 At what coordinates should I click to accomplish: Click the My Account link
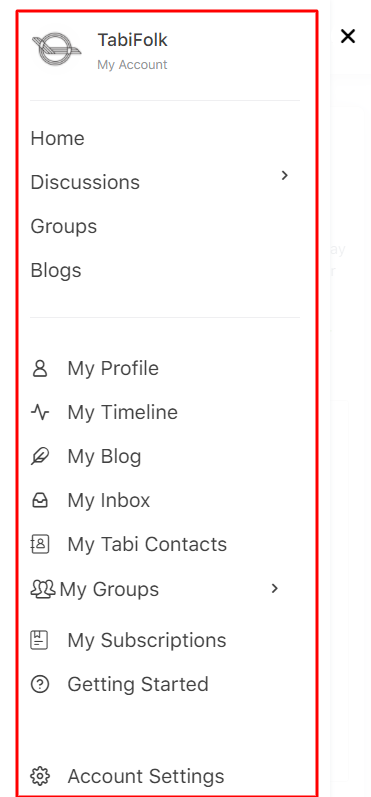click(132, 65)
